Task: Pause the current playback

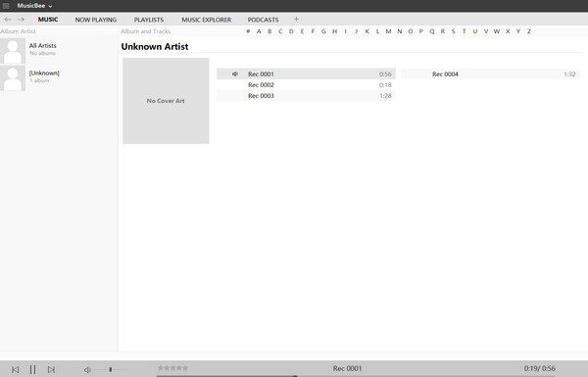Action: 32,369
